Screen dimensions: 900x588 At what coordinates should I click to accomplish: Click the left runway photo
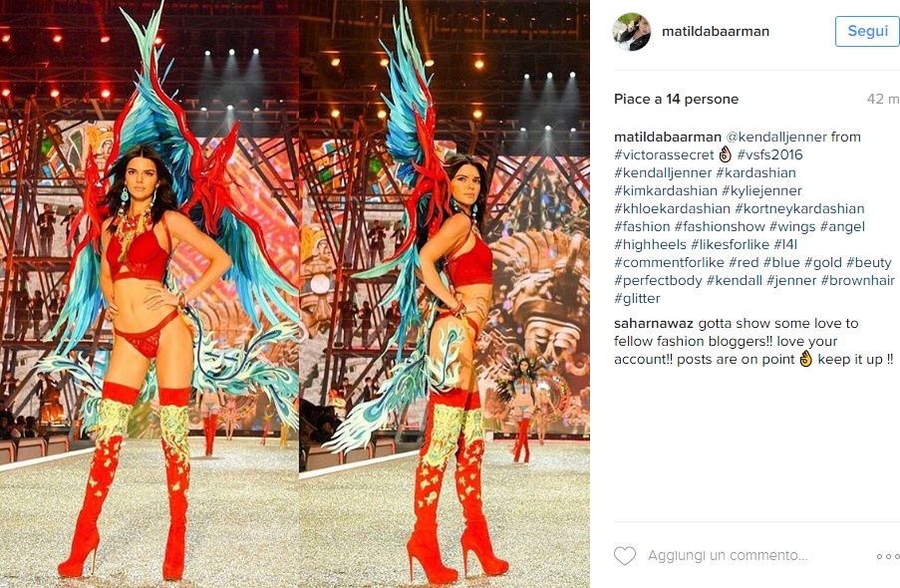pyautogui.click(x=150, y=294)
